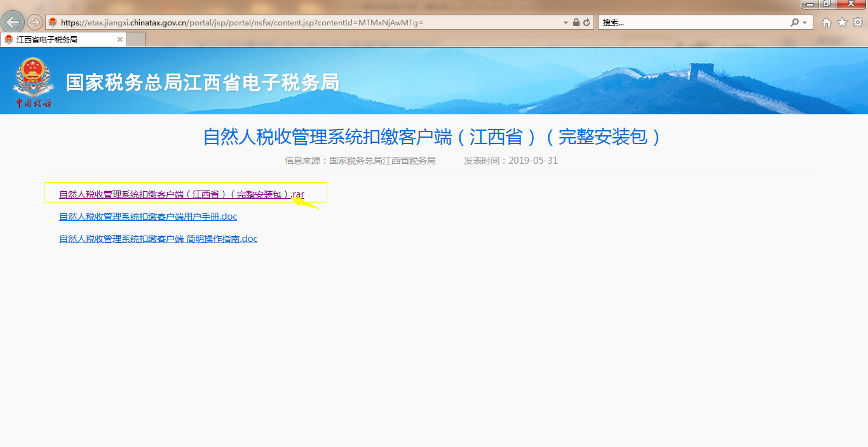This screenshot has width=868, height=447.
Task: Click the search magnifier icon
Action: click(795, 21)
